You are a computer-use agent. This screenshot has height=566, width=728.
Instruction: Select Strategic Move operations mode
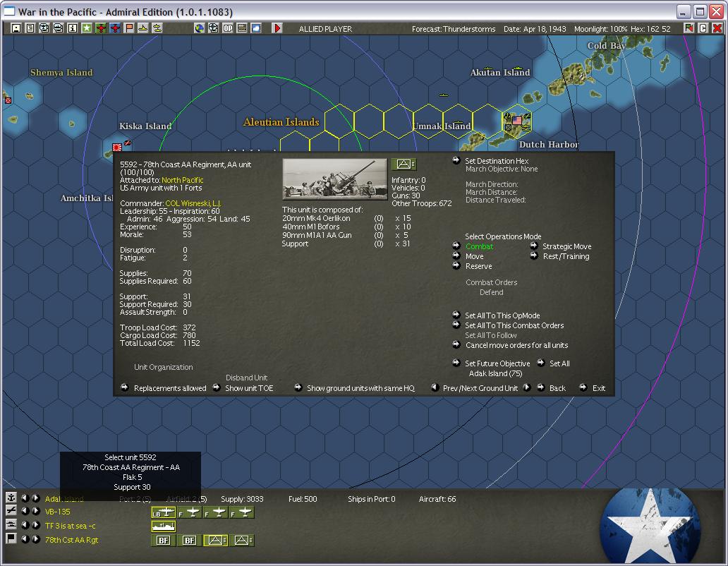(567, 246)
